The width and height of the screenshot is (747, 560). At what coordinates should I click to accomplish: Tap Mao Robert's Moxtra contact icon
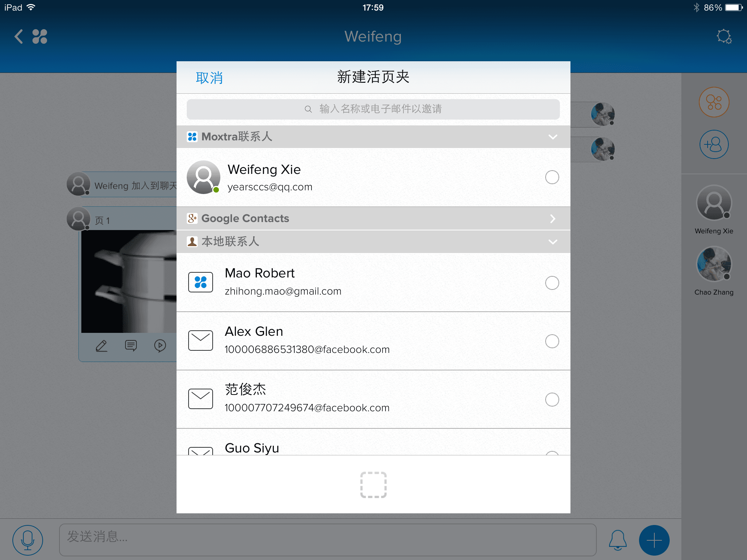coord(201,282)
